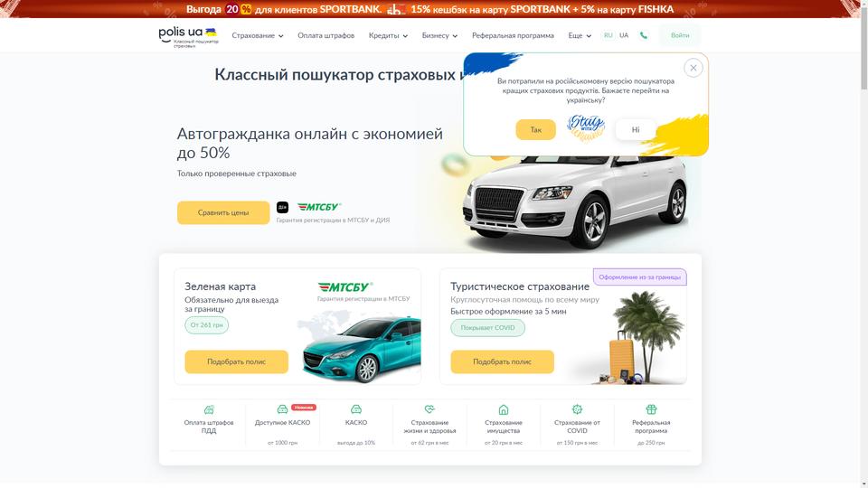Screen dimensions: 868x488
Task: Click Так in the language popup
Action: (536, 129)
